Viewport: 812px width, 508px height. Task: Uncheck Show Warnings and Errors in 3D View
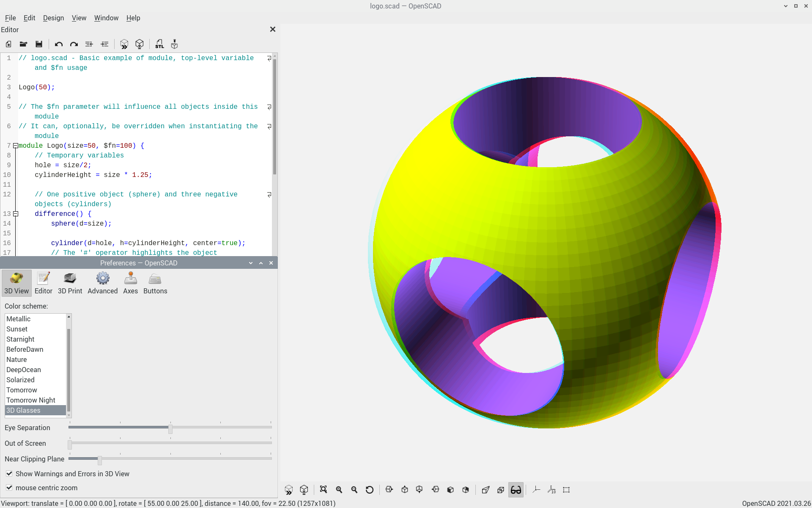click(x=9, y=474)
